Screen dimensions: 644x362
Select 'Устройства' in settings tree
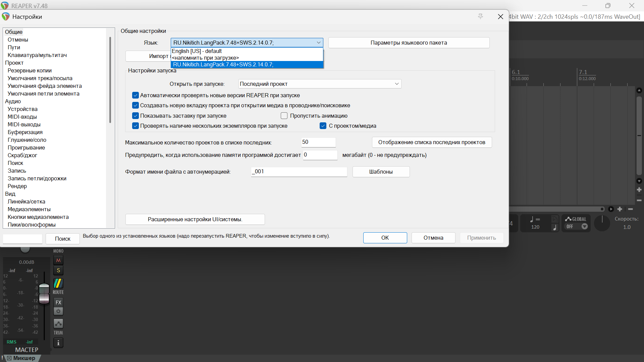pos(22,109)
